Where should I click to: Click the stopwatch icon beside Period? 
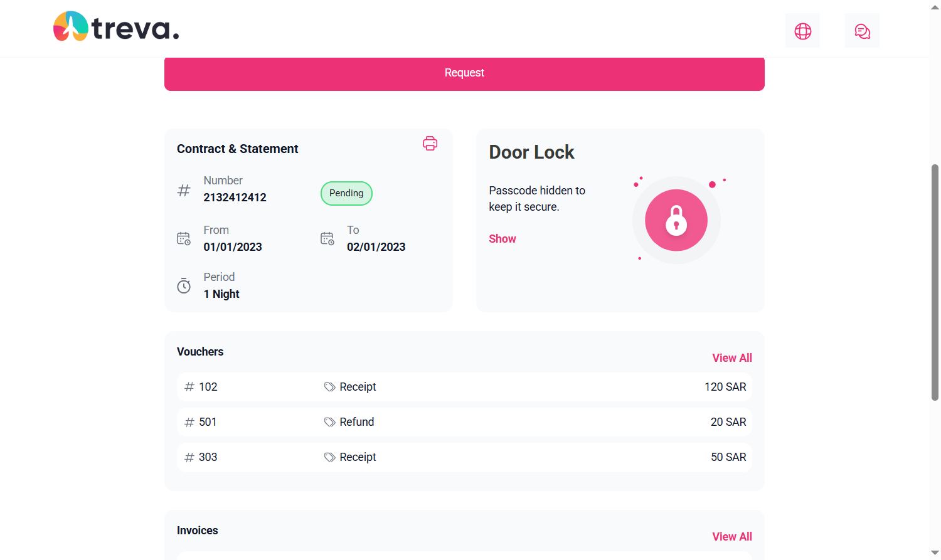[x=184, y=286]
